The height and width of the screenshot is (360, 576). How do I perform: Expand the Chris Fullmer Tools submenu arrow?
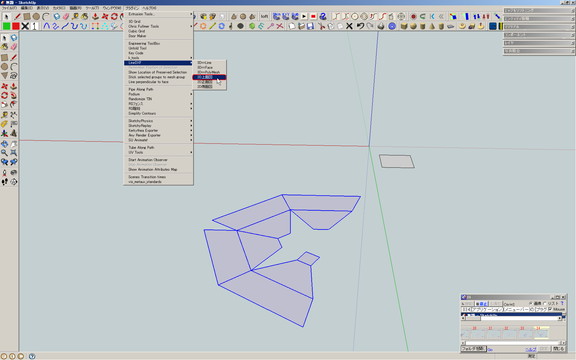coord(191,26)
